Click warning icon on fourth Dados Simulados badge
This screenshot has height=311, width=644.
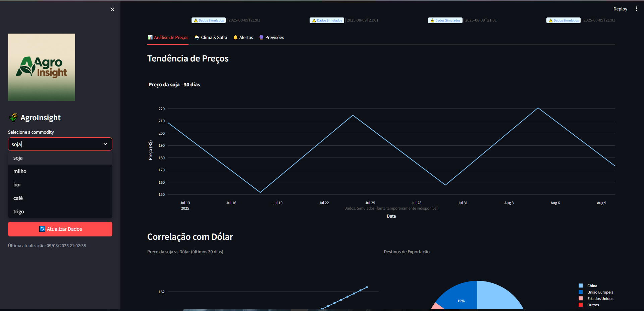551,20
